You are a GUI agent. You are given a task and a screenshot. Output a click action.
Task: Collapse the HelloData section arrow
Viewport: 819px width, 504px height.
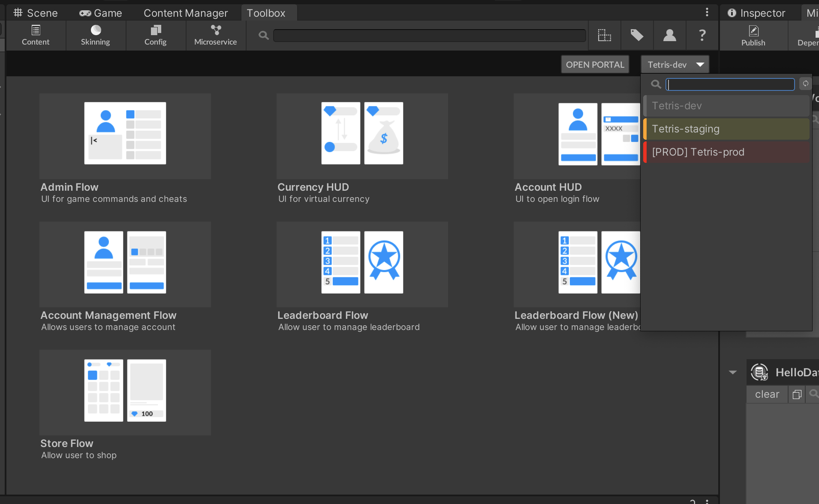click(x=732, y=372)
